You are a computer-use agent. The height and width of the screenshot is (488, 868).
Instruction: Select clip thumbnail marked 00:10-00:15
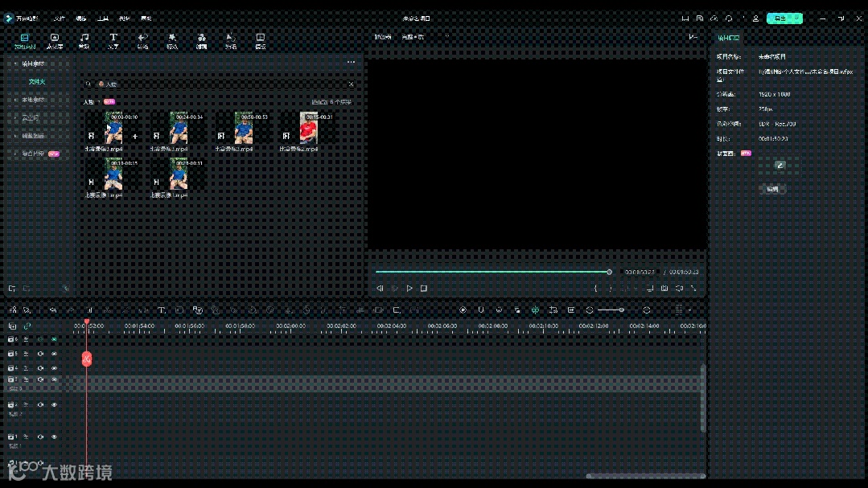[113, 174]
